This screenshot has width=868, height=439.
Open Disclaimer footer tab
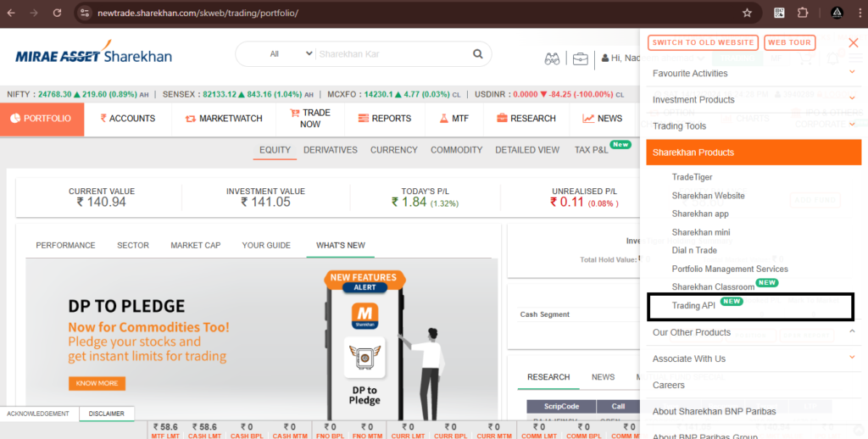(x=106, y=414)
